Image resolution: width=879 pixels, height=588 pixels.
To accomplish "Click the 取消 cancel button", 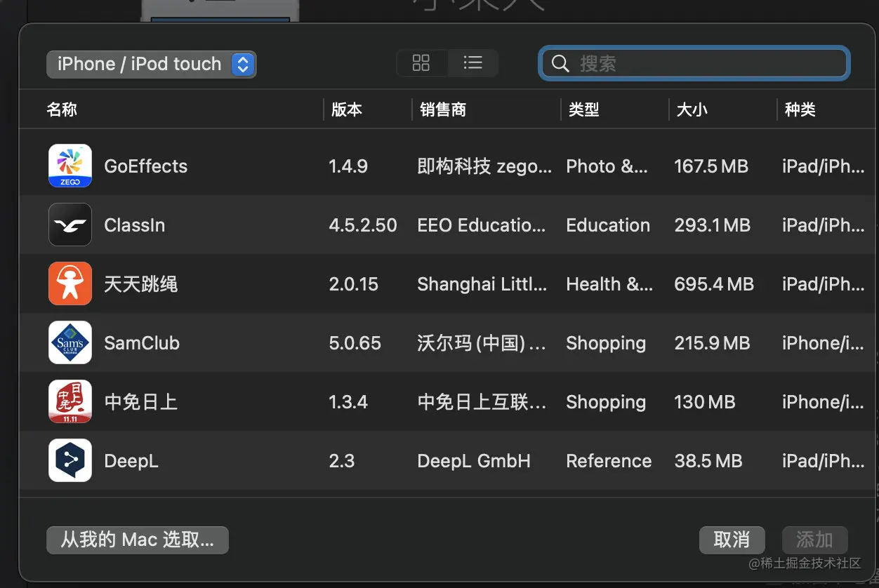I will 732,540.
